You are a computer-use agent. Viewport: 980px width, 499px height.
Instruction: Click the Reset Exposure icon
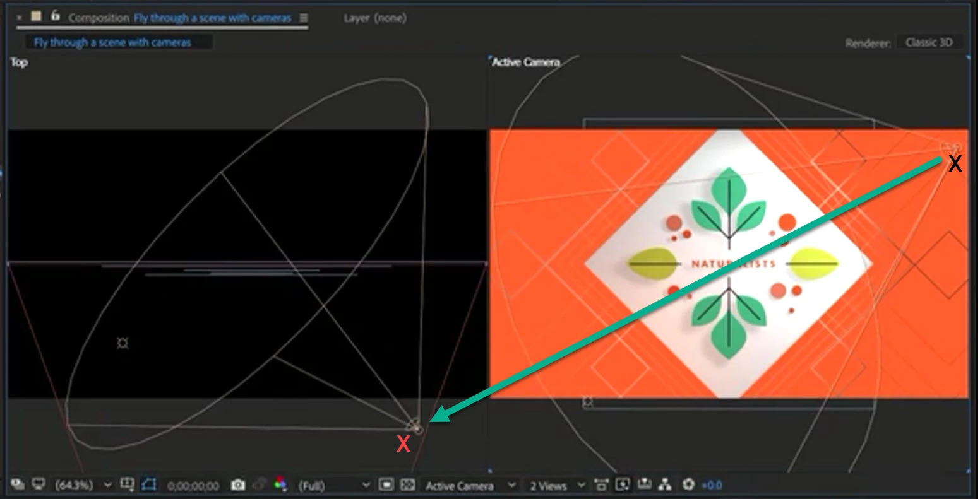pyautogui.click(x=688, y=484)
